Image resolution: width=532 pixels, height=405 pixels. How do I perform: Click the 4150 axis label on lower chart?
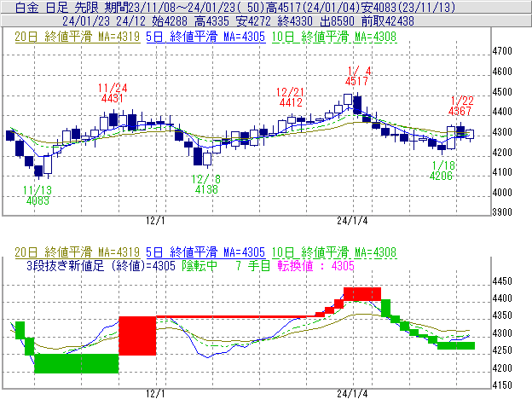(502, 385)
